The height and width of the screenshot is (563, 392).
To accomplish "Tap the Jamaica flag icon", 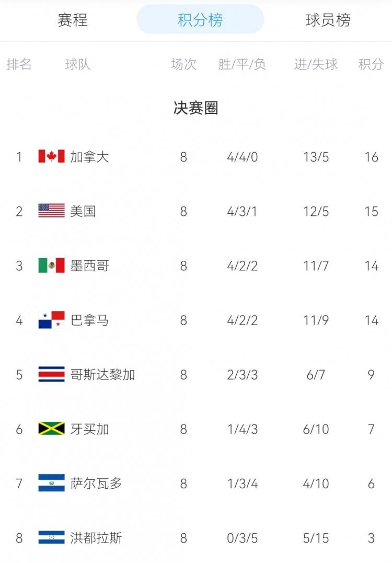I will click(x=51, y=428).
